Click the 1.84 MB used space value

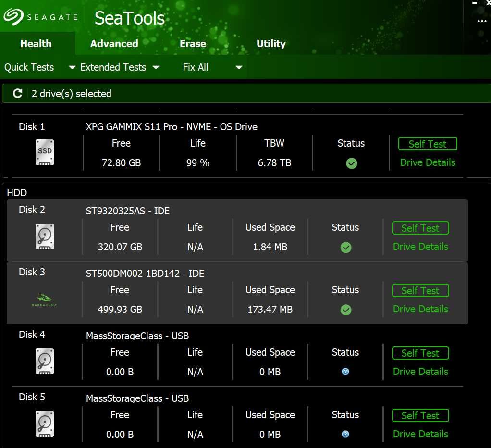point(270,247)
